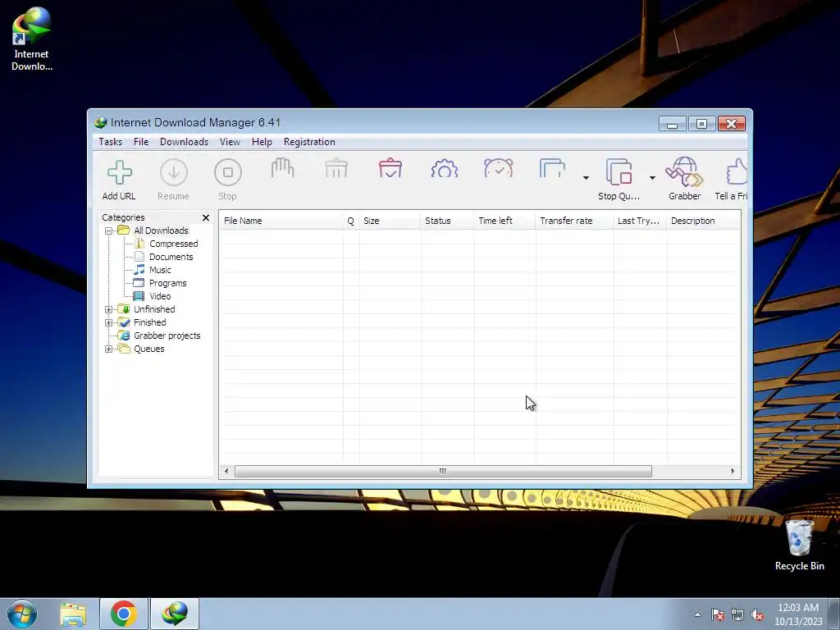Select the Internet Download Manager desktop shortcut
This screenshot has height=630, width=840.
[x=32, y=39]
